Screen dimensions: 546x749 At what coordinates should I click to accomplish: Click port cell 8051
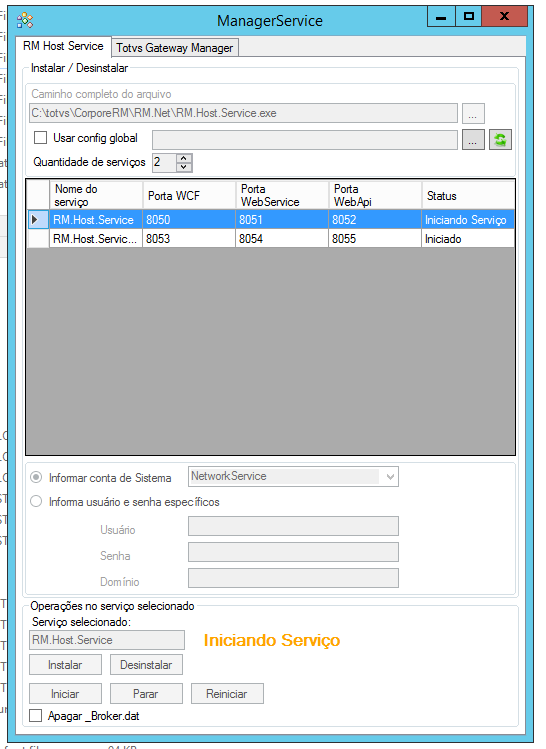(282, 220)
